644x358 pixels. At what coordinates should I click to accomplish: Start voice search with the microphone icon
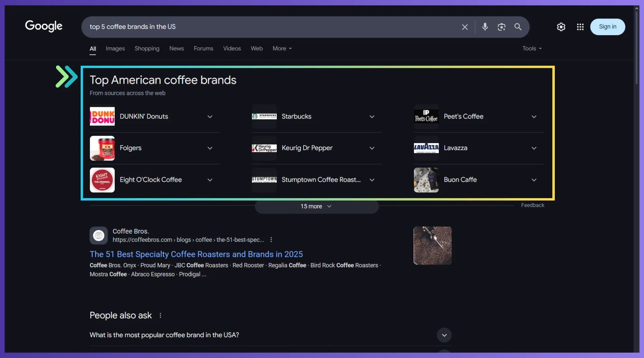(485, 27)
